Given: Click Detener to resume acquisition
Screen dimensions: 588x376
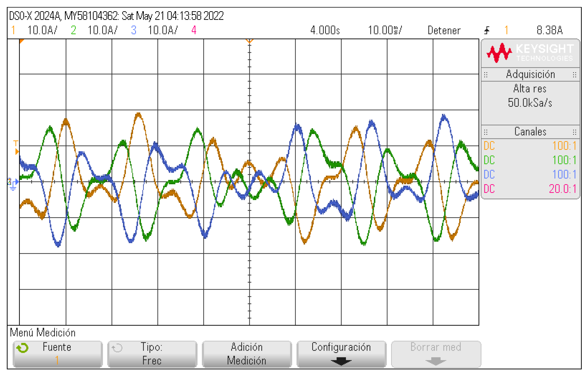Looking at the screenshot, I should [x=444, y=30].
